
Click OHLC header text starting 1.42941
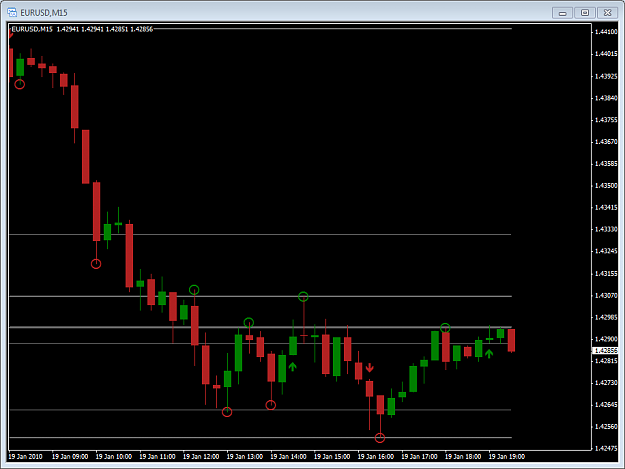tap(105, 29)
